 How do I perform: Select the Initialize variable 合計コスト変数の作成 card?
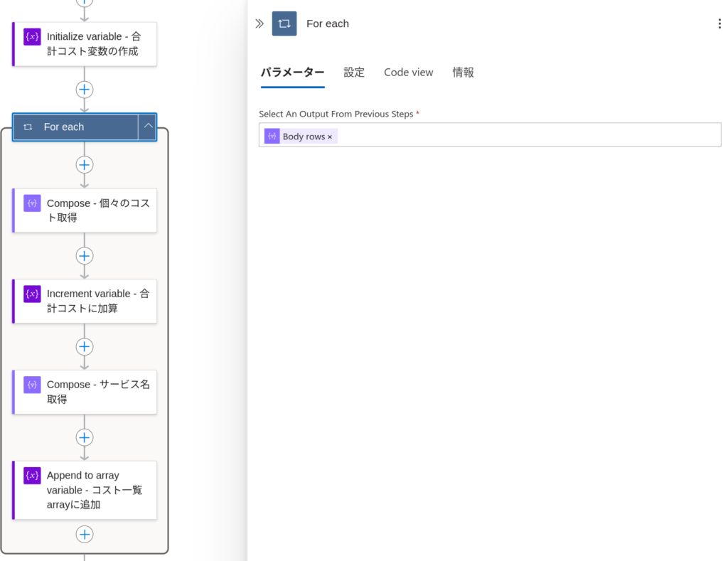[85, 44]
